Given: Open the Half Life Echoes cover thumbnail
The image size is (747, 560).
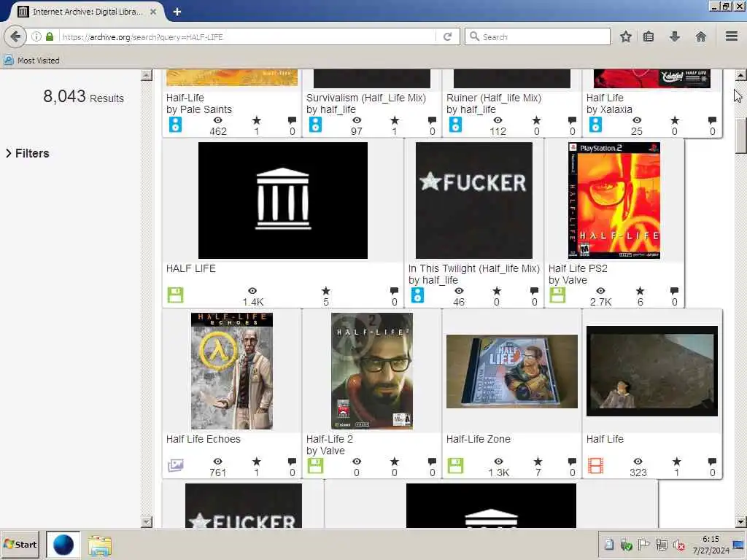Looking at the screenshot, I should pos(232,371).
